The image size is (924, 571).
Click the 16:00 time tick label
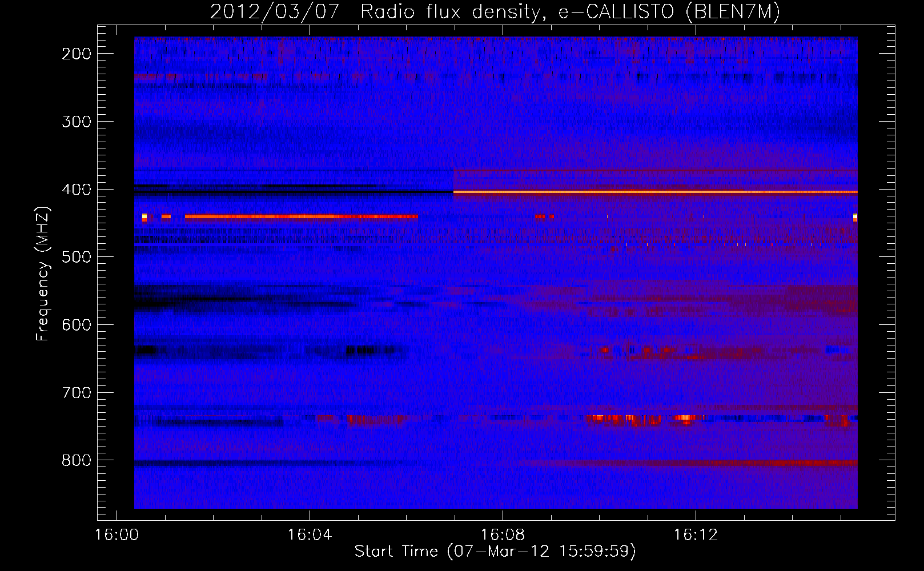[x=117, y=535]
